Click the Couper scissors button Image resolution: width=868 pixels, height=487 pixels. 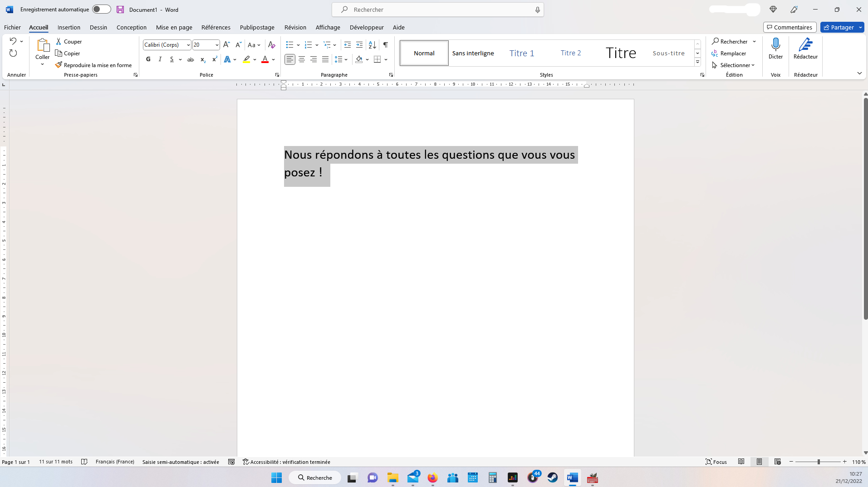tap(69, 41)
